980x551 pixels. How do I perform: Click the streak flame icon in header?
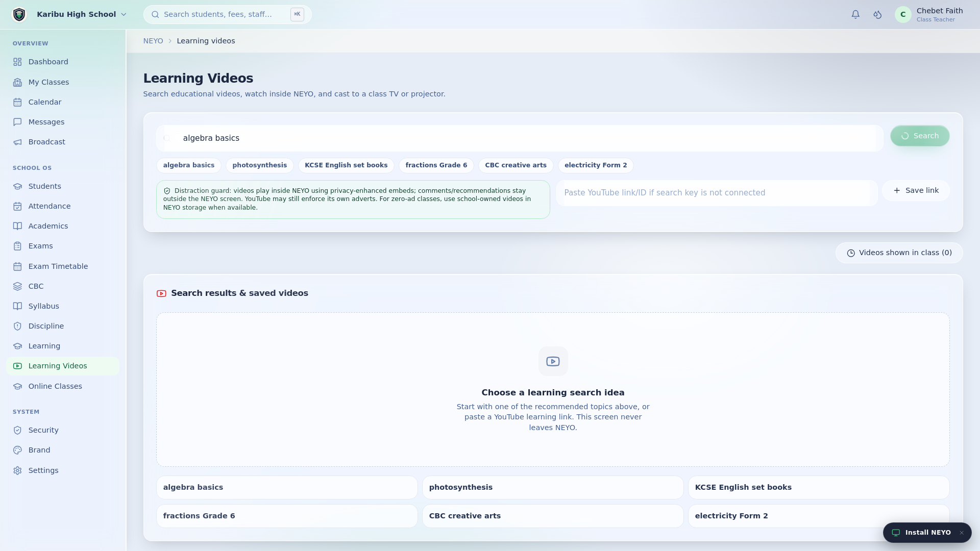[877, 14]
